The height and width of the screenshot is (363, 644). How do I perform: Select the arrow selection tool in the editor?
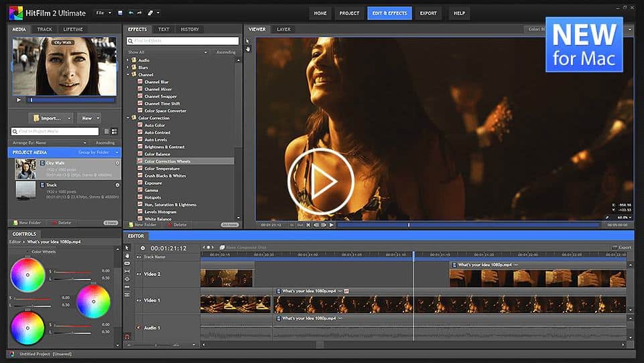(127, 248)
